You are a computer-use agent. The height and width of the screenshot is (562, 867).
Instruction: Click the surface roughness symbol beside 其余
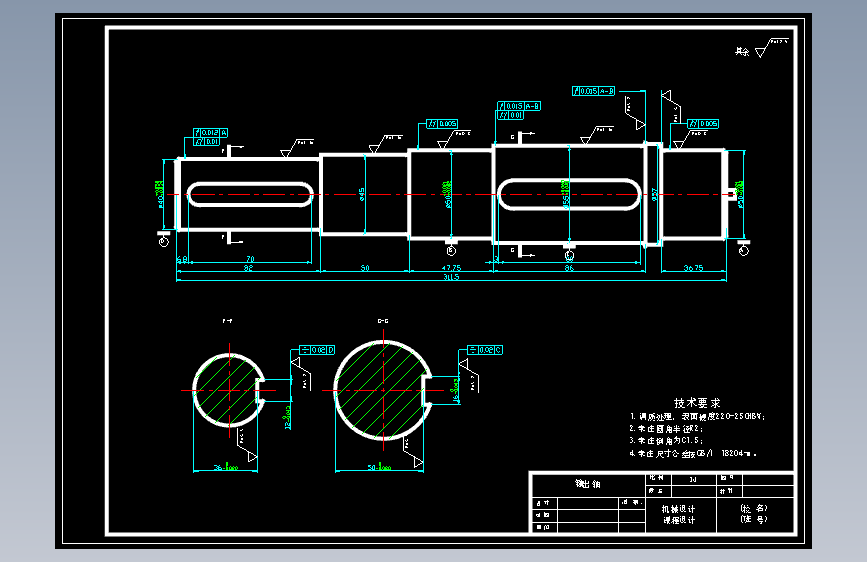pyautogui.click(x=771, y=48)
